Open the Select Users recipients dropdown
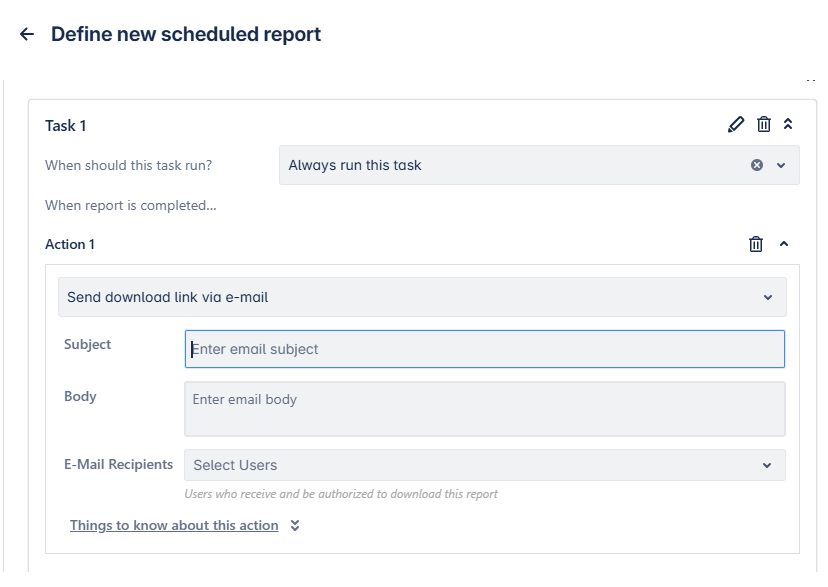This screenshot has width=828, height=587. 485,465
